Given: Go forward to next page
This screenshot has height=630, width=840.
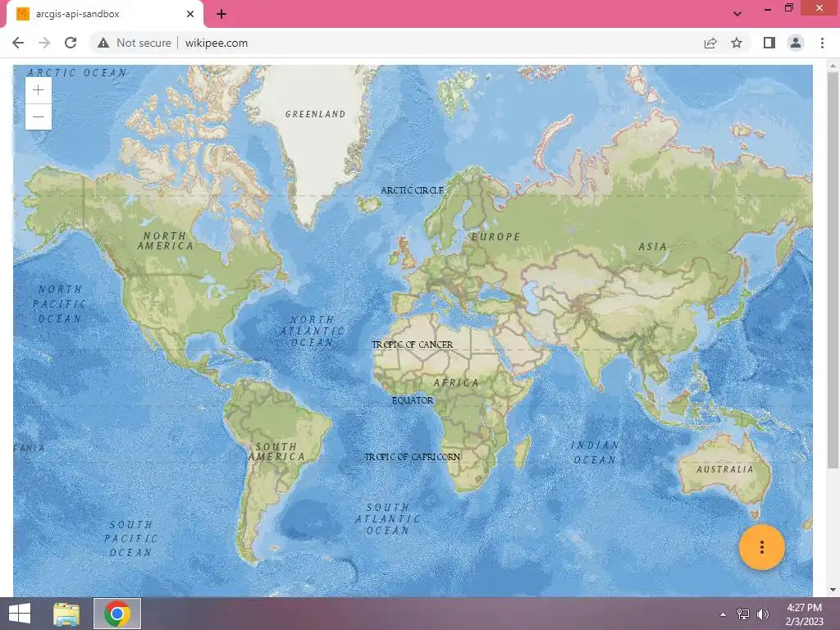Looking at the screenshot, I should coord(44,43).
